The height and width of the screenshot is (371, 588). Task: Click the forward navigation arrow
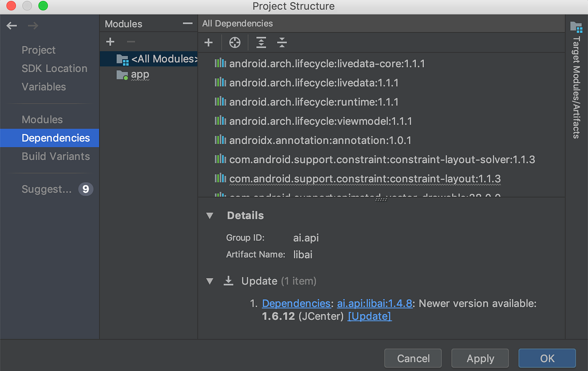pos(33,26)
